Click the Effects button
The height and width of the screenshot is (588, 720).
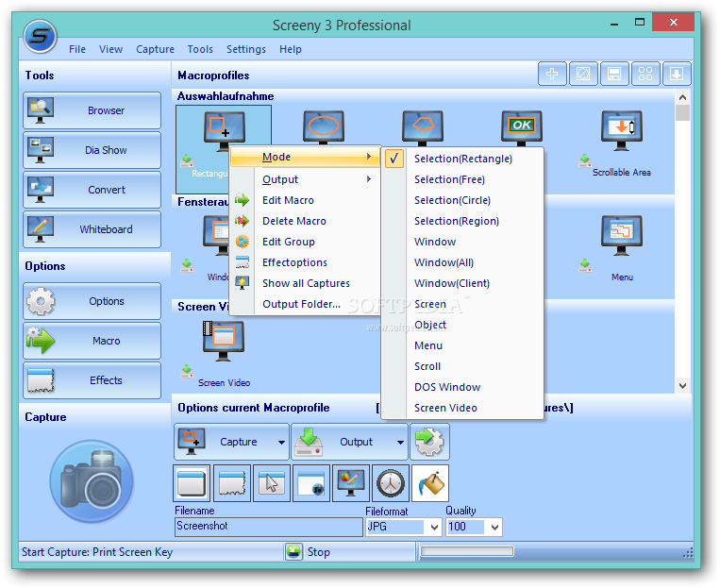point(92,380)
